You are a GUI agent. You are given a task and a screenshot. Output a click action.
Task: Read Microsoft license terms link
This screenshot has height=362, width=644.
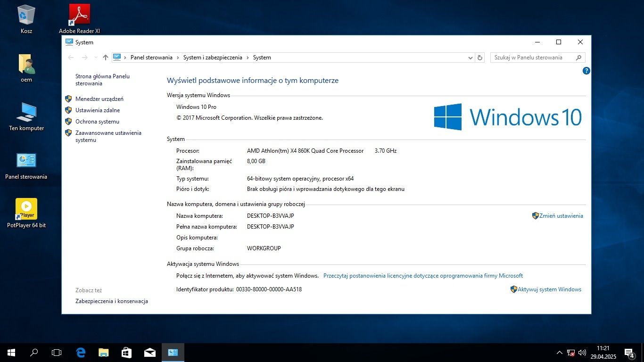tap(423, 276)
